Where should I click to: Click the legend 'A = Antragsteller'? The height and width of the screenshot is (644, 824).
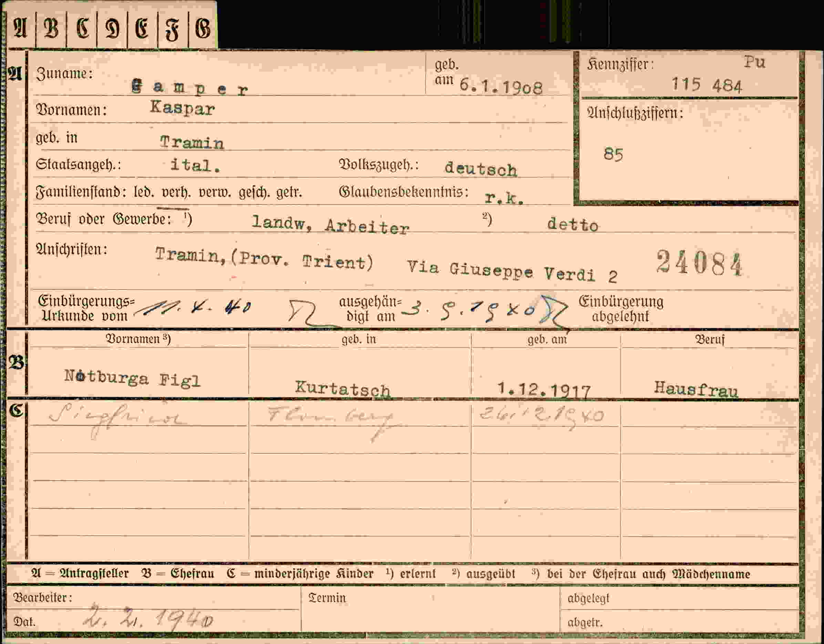click(80, 574)
